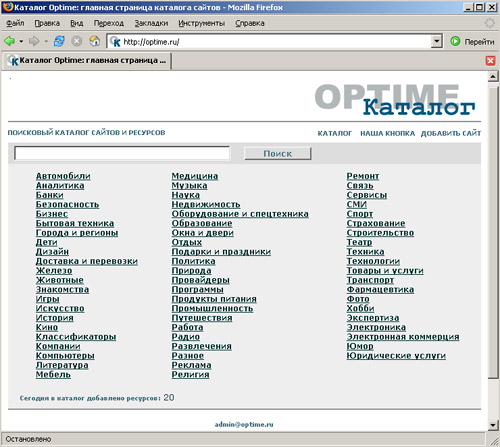Screen dimensions: 500x447
Task: Open the Инструменты menu
Action: tap(201, 23)
